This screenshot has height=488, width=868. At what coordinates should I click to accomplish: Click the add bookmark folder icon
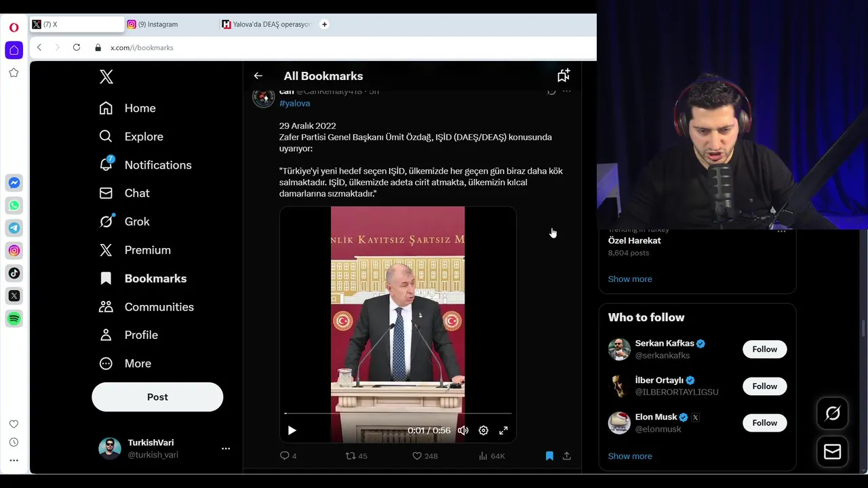coord(564,75)
